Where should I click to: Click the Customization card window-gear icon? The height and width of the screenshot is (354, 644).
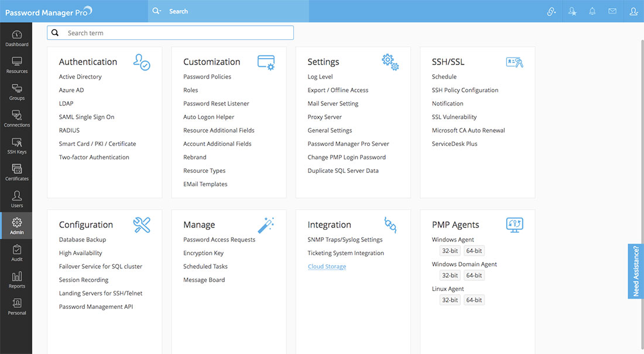pos(266,62)
